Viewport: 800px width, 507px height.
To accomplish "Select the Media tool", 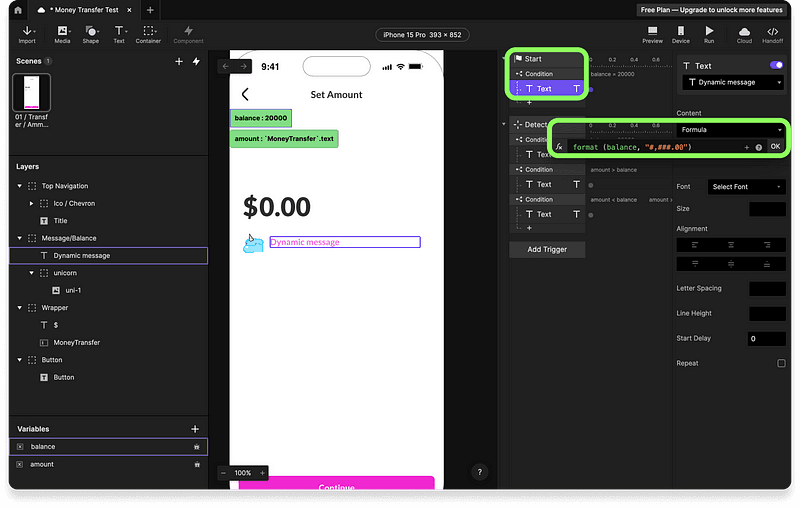I will tap(62, 35).
